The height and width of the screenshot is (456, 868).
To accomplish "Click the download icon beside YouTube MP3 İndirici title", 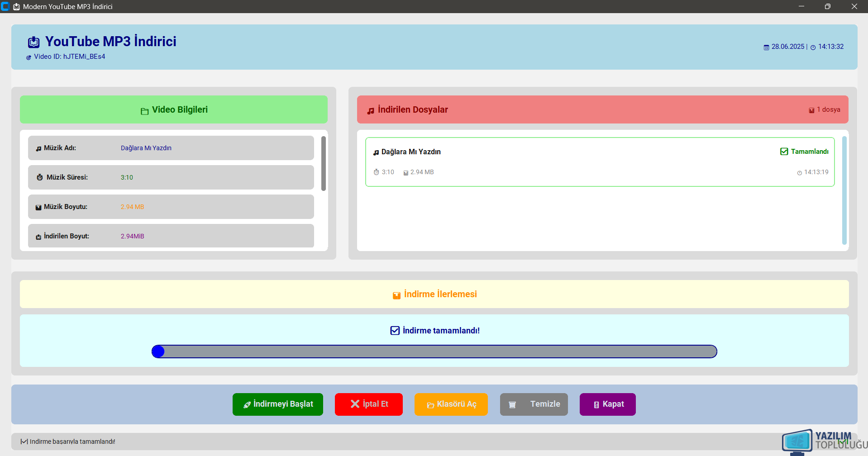I will 34,42.
